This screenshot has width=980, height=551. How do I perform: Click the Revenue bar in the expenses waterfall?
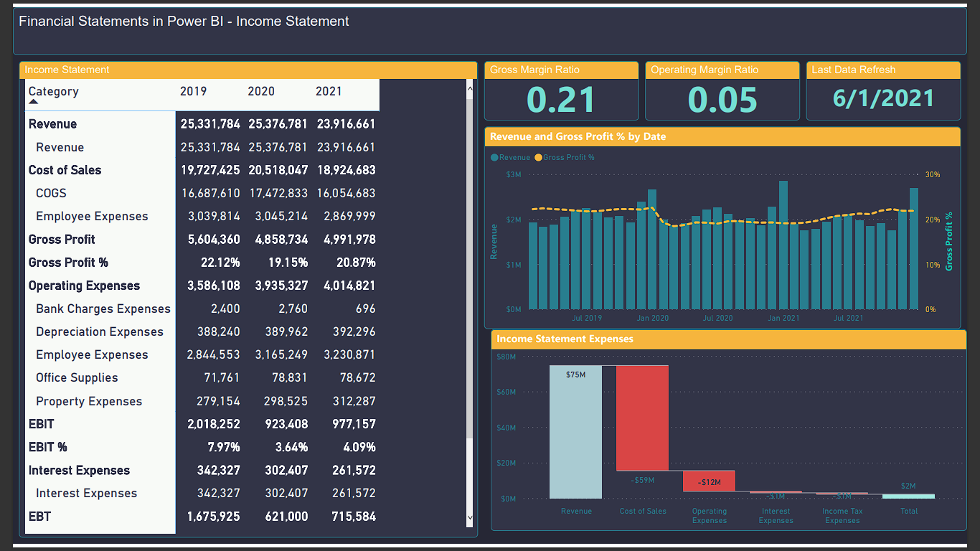tap(576, 430)
